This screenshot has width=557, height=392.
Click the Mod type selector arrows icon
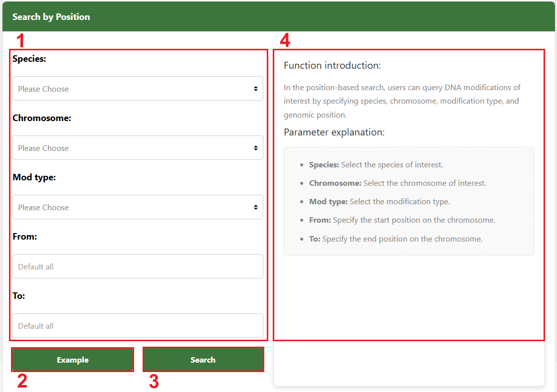pos(257,207)
